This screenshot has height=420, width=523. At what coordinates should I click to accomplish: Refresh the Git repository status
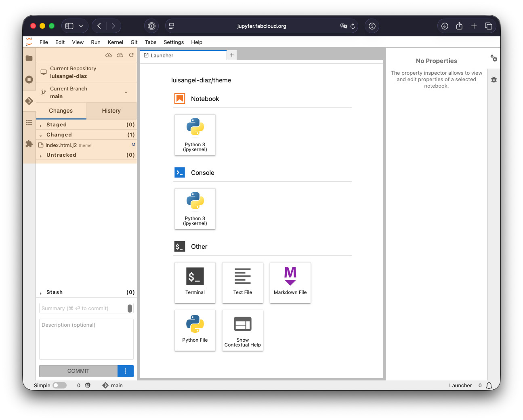131,55
